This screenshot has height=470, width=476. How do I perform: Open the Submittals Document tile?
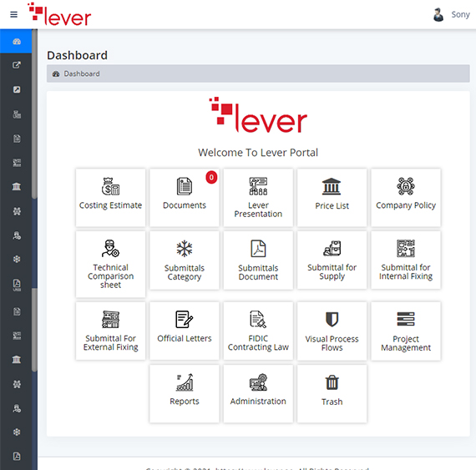pyautogui.click(x=258, y=260)
